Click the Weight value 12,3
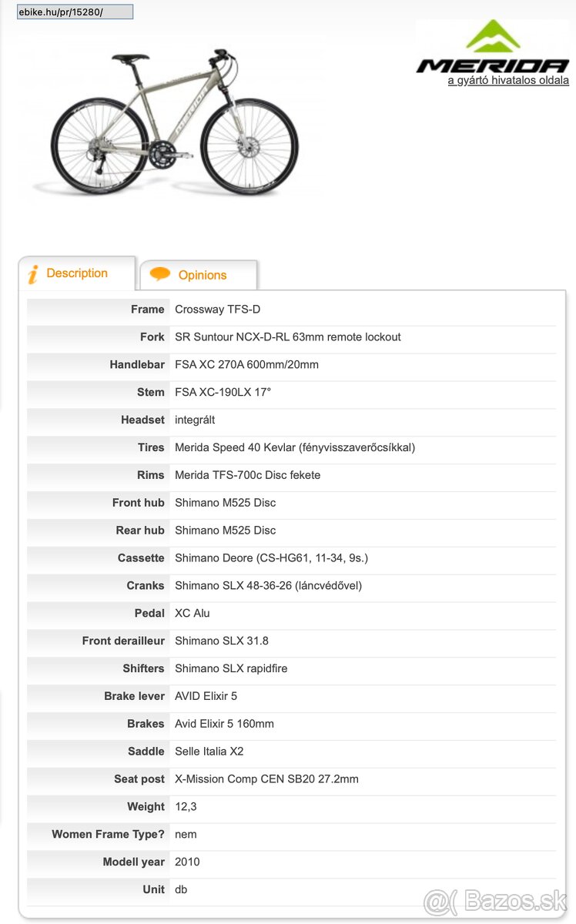Screen dimensions: 576x924 click(186, 807)
